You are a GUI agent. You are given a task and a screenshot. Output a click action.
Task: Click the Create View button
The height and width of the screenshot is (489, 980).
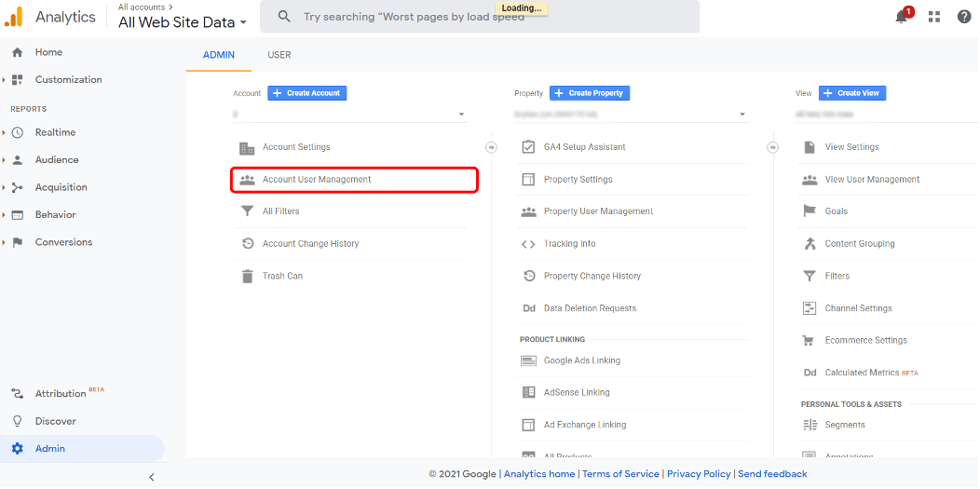(x=852, y=93)
